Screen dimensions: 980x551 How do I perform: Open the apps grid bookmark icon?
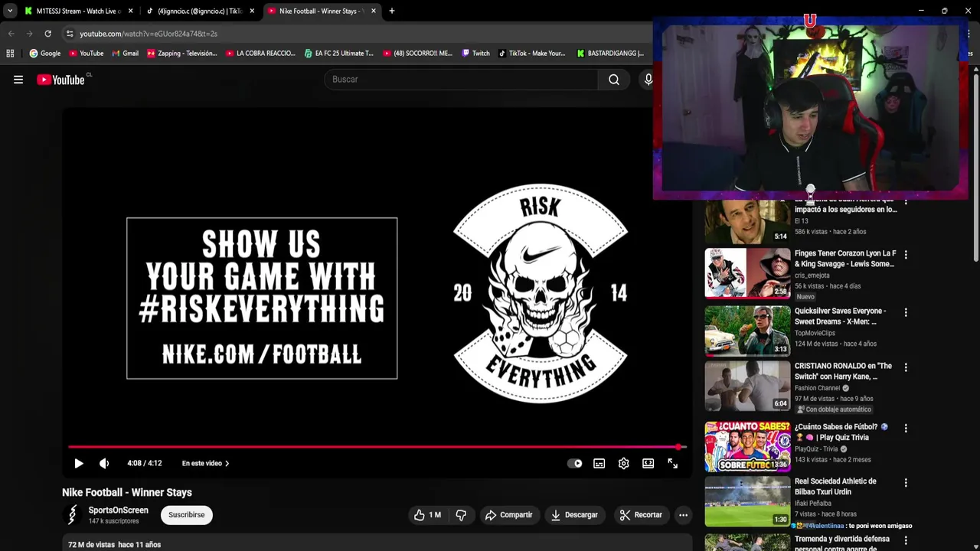(10, 54)
